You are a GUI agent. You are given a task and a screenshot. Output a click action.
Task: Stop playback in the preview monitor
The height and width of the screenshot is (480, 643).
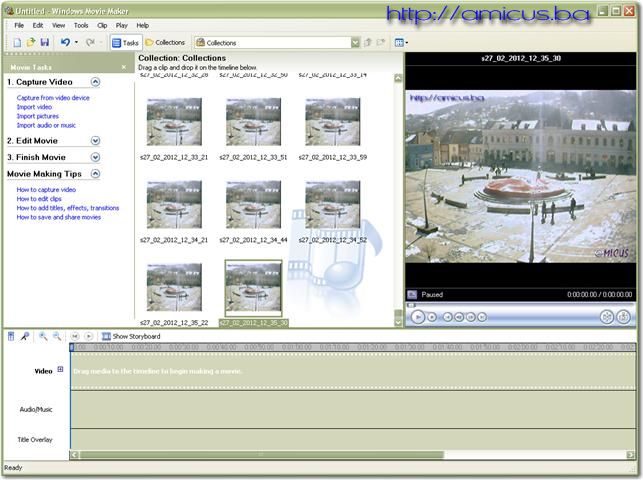click(432, 317)
